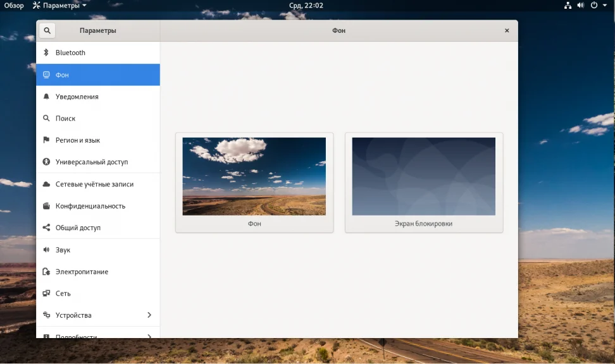Open Звук via the speaker icon in sidebar

46,250
